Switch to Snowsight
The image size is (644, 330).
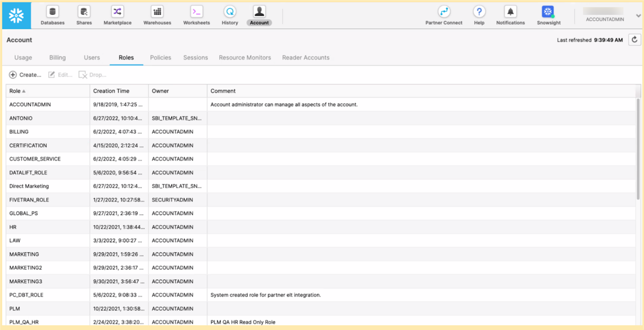548,15
